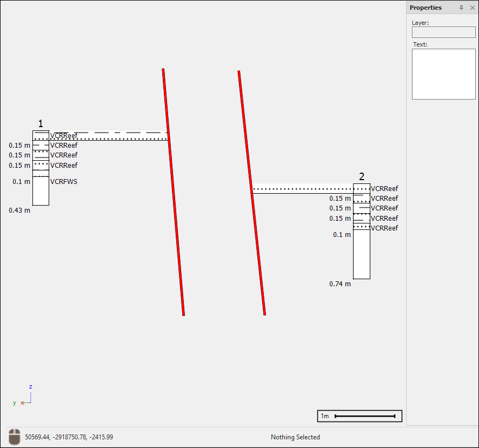Select the left red fault line
Image resolution: width=479 pixels, height=448 pixels.
pyautogui.click(x=173, y=192)
